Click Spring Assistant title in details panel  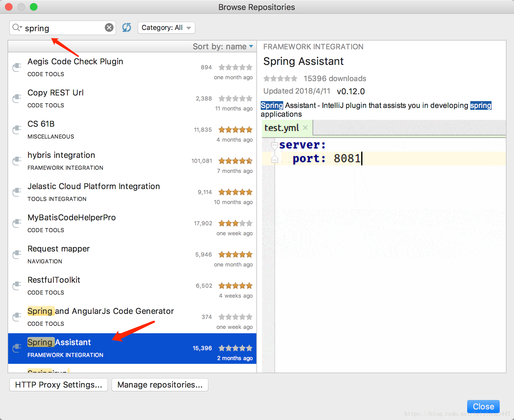[x=303, y=61]
